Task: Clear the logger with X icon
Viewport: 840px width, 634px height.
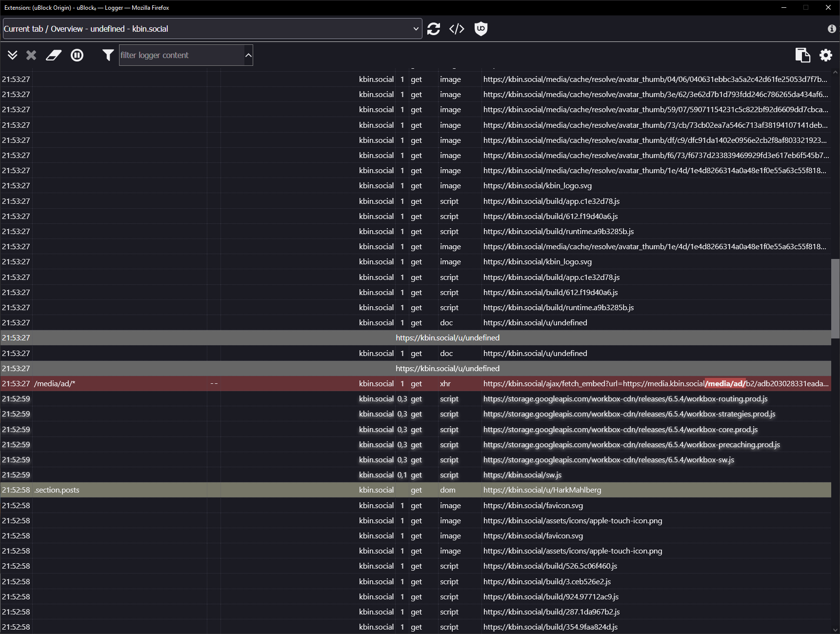Action: point(31,55)
